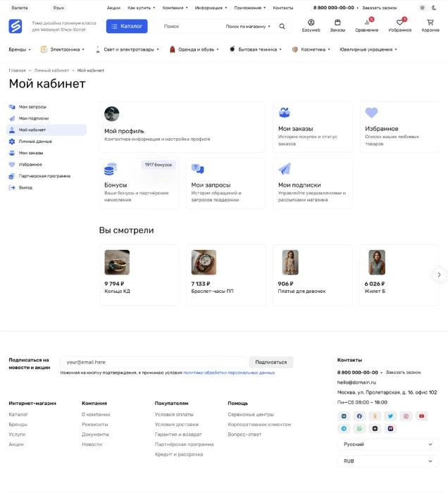
Task: Select Мои заказы in sidebar
Action: coord(46,153)
